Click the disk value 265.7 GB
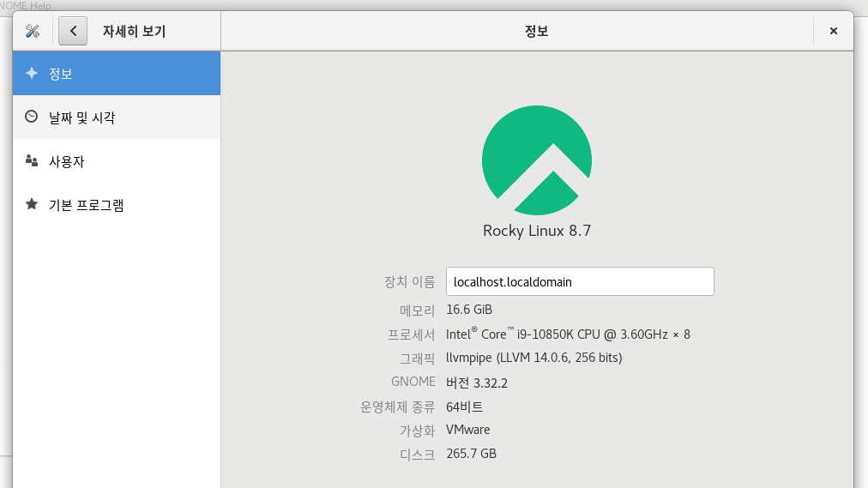868x488 pixels. (471, 454)
